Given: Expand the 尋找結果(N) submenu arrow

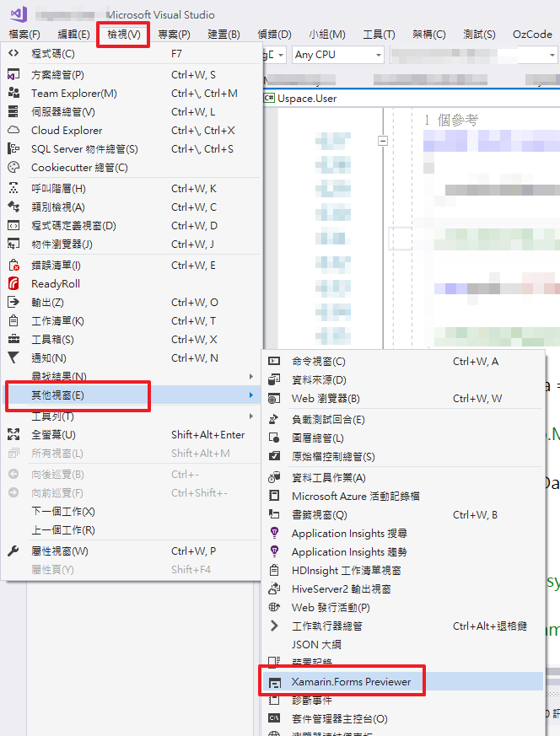Looking at the screenshot, I should tap(251, 377).
